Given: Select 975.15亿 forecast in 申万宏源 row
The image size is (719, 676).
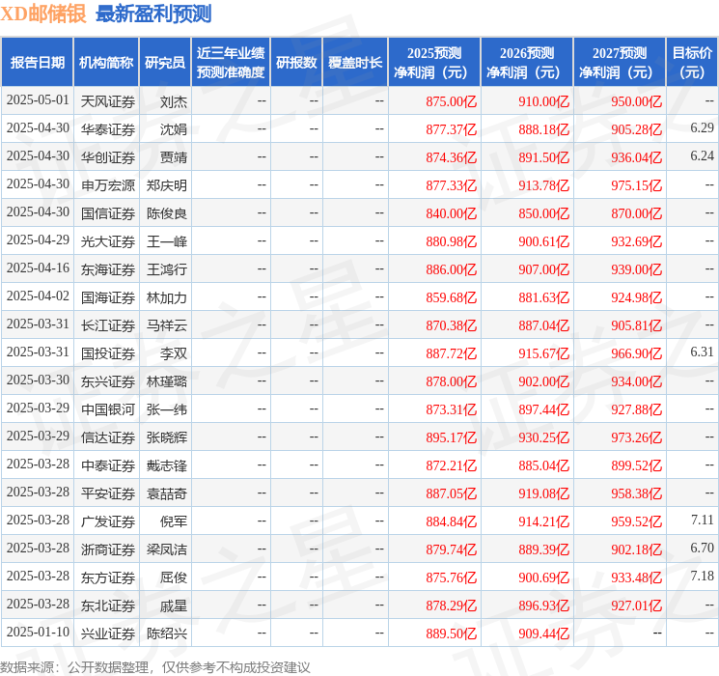Looking at the screenshot, I should coord(636,185).
